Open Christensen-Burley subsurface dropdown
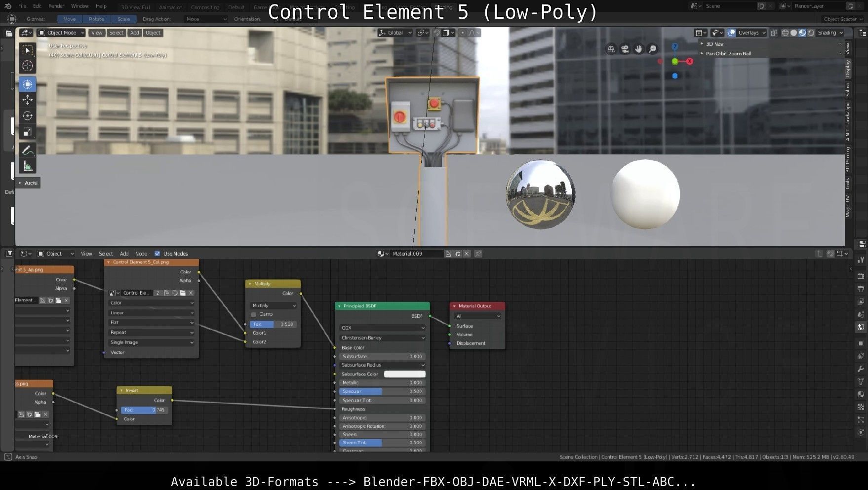 [x=382, y=338]
